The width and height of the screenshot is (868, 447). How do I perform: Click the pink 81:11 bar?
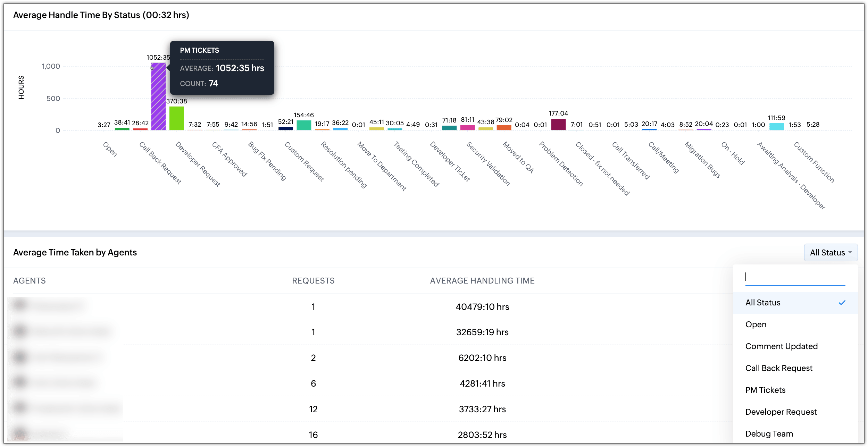[x=467, y=128]
